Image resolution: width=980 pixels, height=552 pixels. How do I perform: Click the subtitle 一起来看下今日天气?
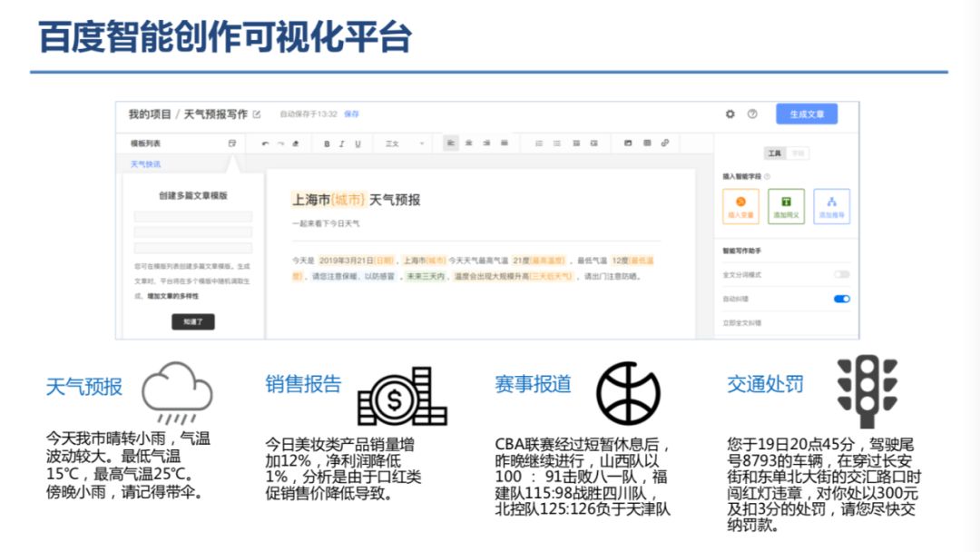pos(326,223)
